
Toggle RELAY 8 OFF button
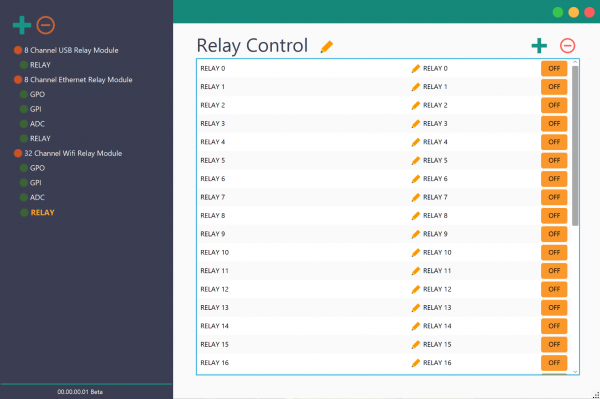point(554,216)
